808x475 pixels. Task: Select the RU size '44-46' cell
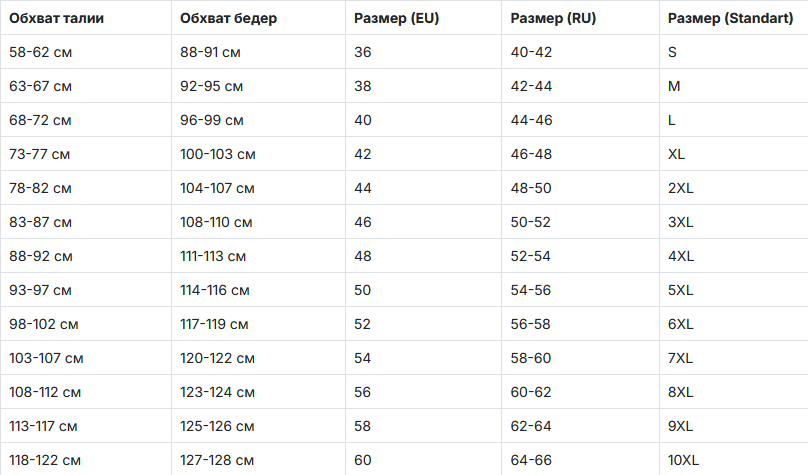pos(530,120)
